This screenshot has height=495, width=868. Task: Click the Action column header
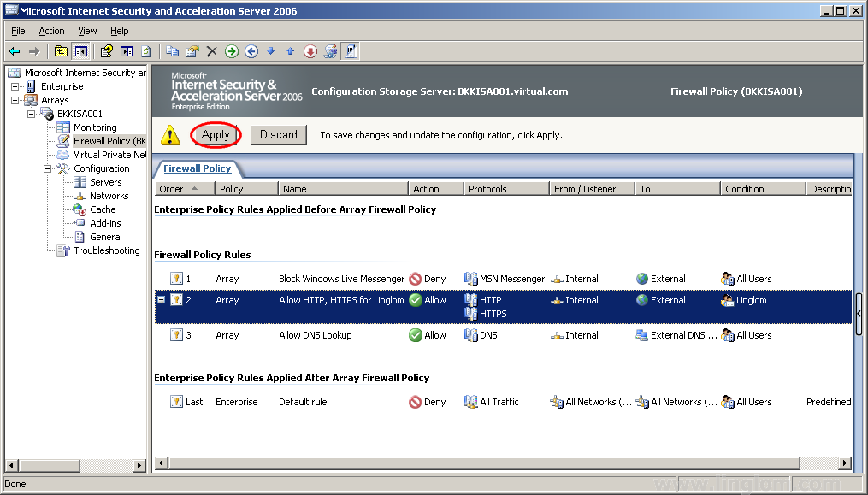(436, 189)
